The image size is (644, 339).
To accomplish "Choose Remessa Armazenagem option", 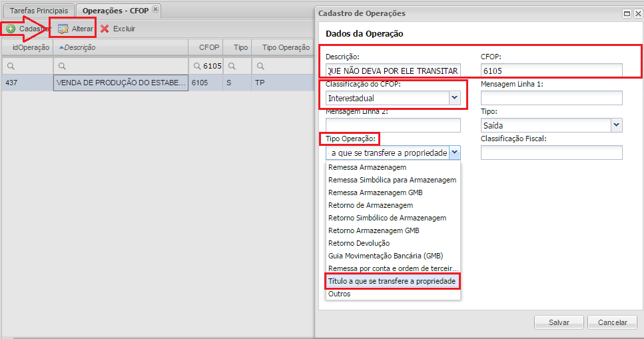I will (x=393, y=167).
